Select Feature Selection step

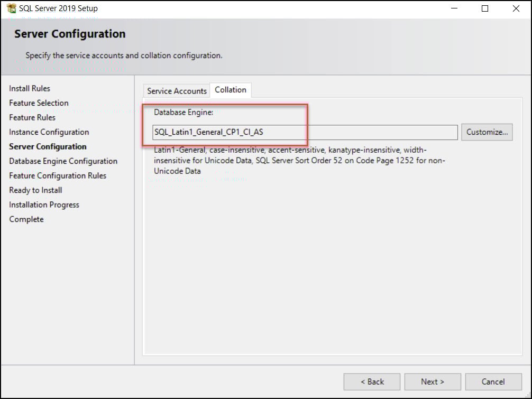point(39,103)
